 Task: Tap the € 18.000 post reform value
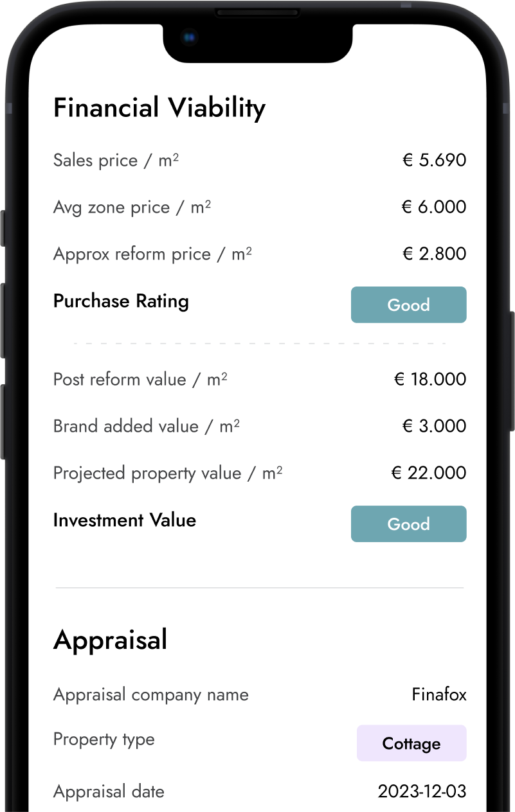pos(429,379)
